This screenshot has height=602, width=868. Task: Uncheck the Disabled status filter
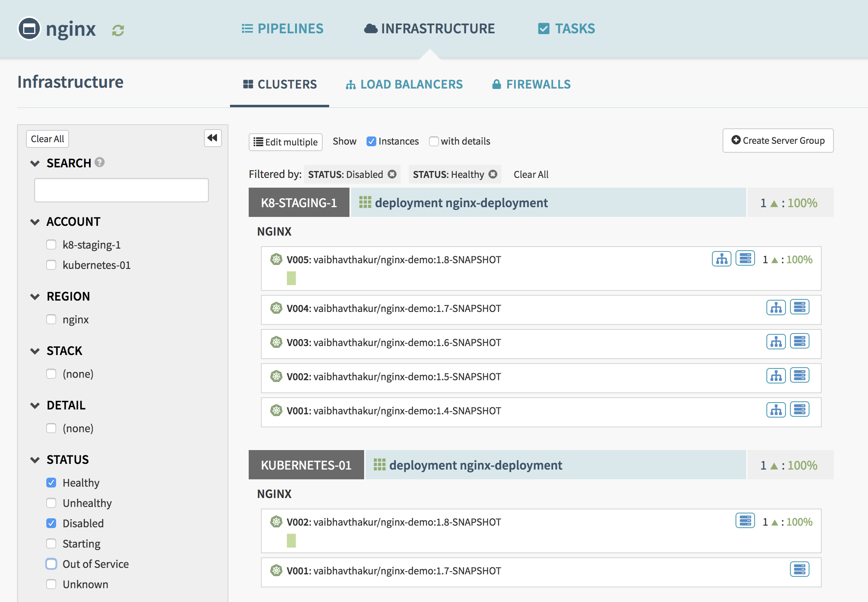(51, 523)
